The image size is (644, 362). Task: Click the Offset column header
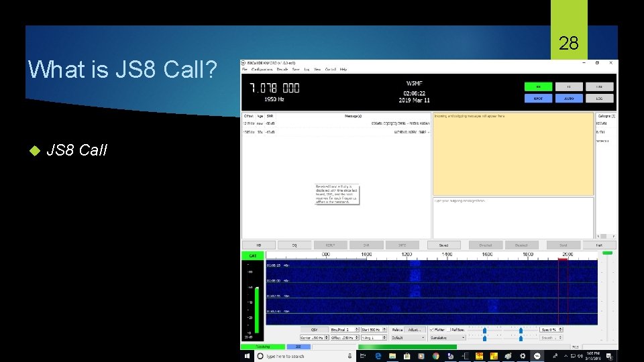click(x=249, y=116)
